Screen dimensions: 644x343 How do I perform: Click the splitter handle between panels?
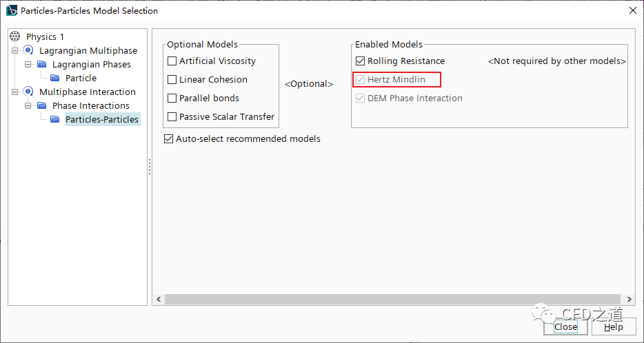pyautogui.click(x=150, y=167)
